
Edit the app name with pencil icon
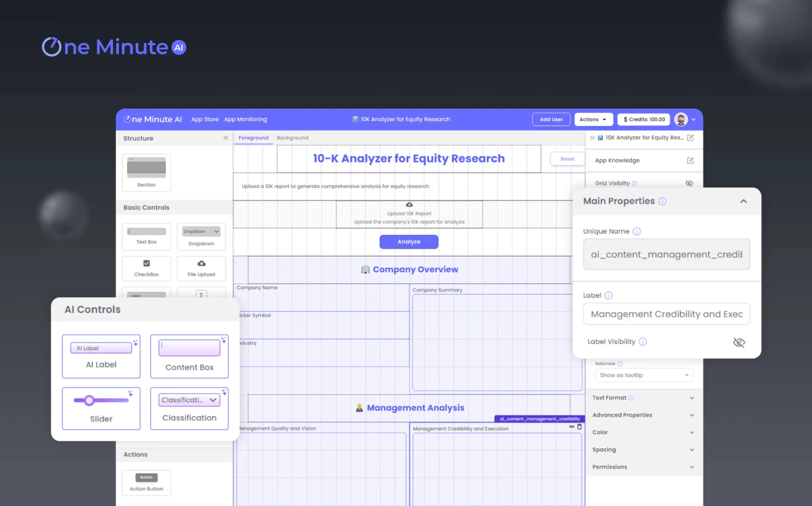(x=690, y=138)
